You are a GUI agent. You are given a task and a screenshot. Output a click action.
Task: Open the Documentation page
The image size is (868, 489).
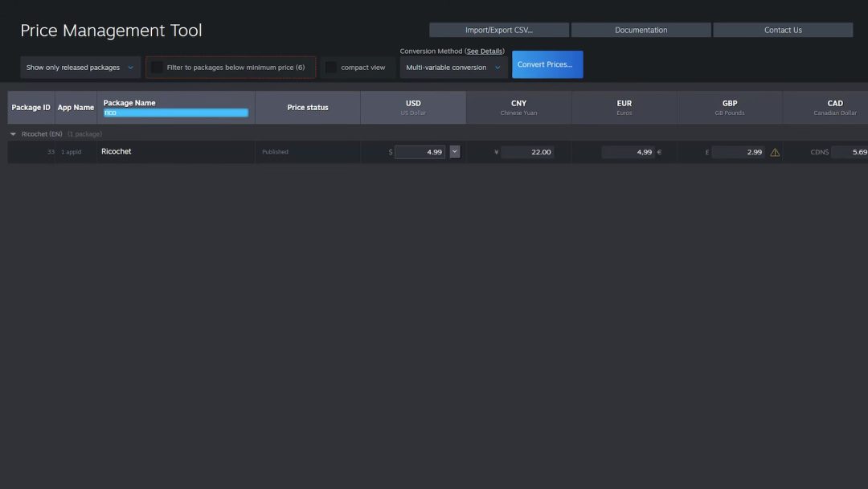point(641,30)
